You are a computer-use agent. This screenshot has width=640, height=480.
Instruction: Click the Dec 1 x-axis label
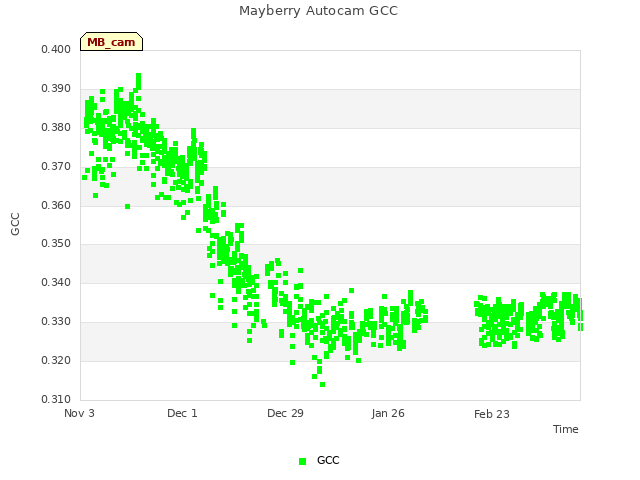182,413
